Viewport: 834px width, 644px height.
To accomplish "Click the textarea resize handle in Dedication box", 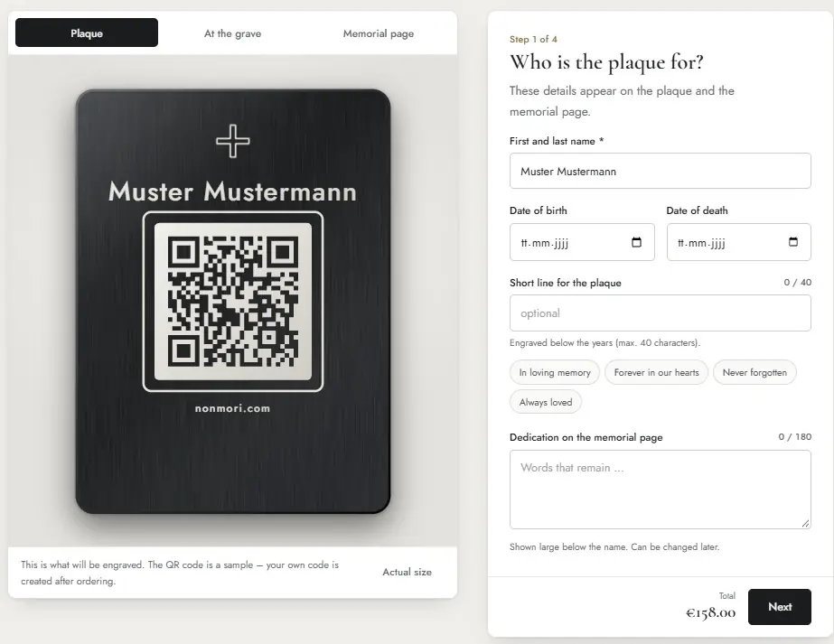I will tap(805, 523).
